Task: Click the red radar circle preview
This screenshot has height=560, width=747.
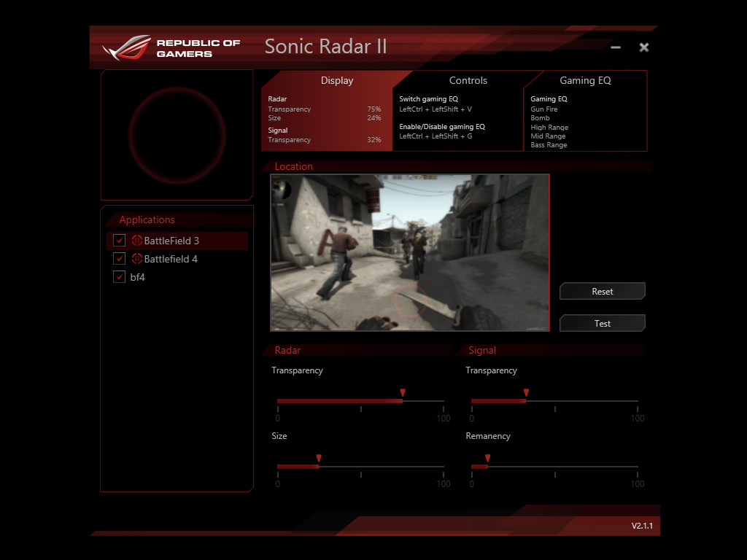Action: [177, 135]
